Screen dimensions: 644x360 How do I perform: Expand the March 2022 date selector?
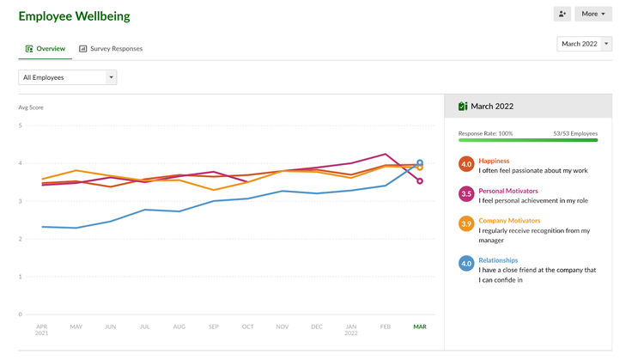click(x=584, y=44)
